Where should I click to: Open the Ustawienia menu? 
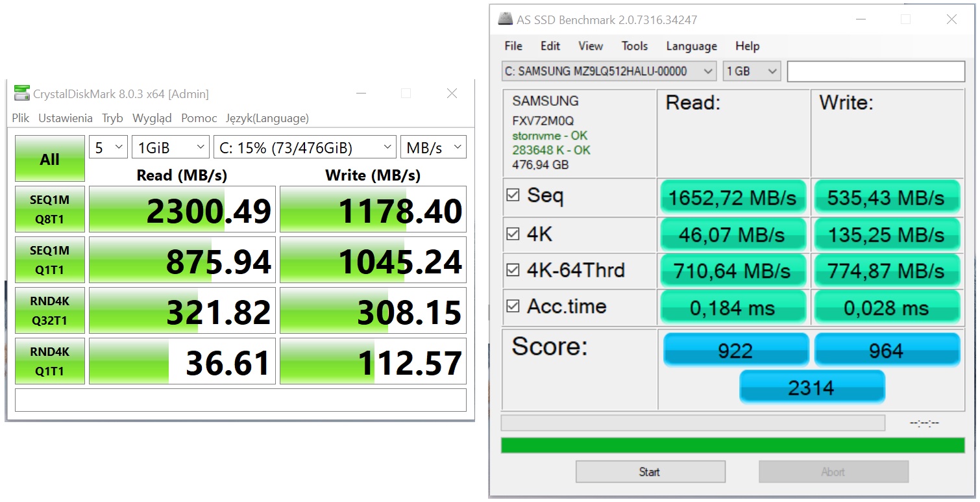(65, 118)
